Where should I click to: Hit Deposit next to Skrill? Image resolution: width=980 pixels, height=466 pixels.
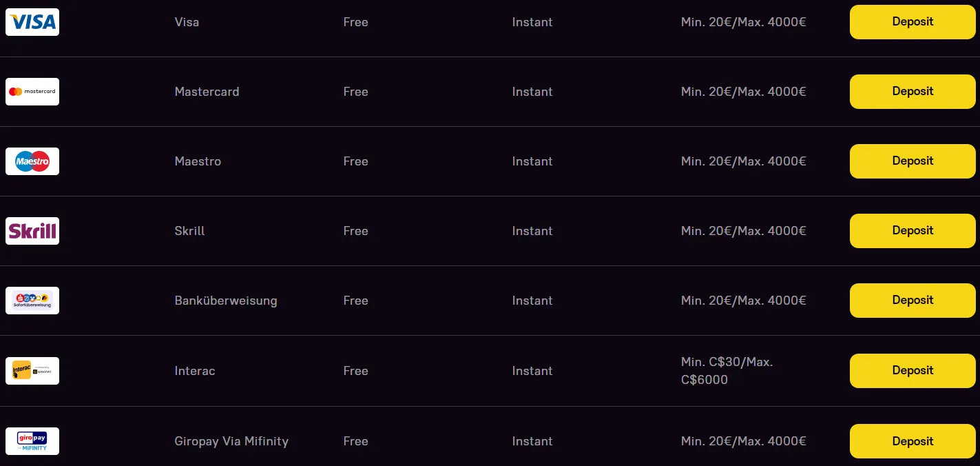pyautogui.click(x=912, y=231)
